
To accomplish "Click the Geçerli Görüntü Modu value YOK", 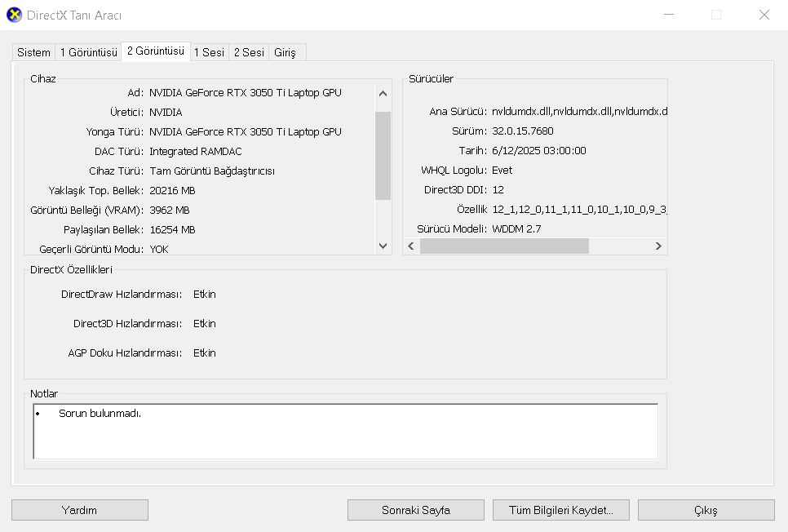I will [159, 250].
